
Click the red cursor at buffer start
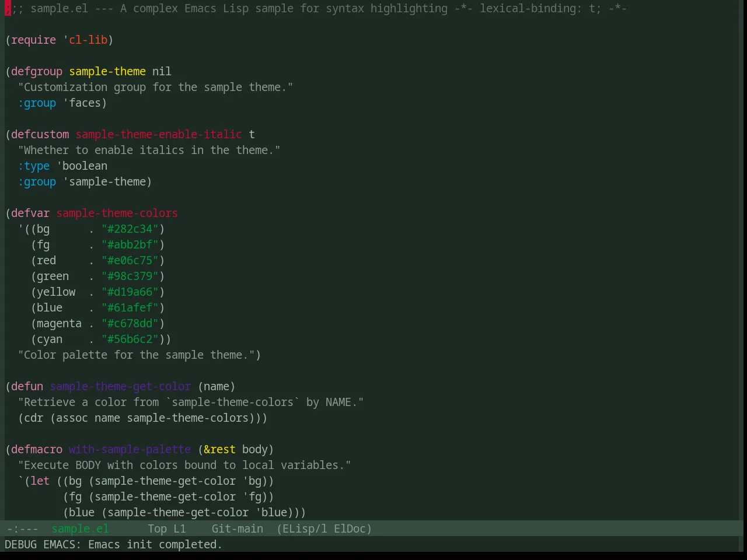click(x=8, y=8)
